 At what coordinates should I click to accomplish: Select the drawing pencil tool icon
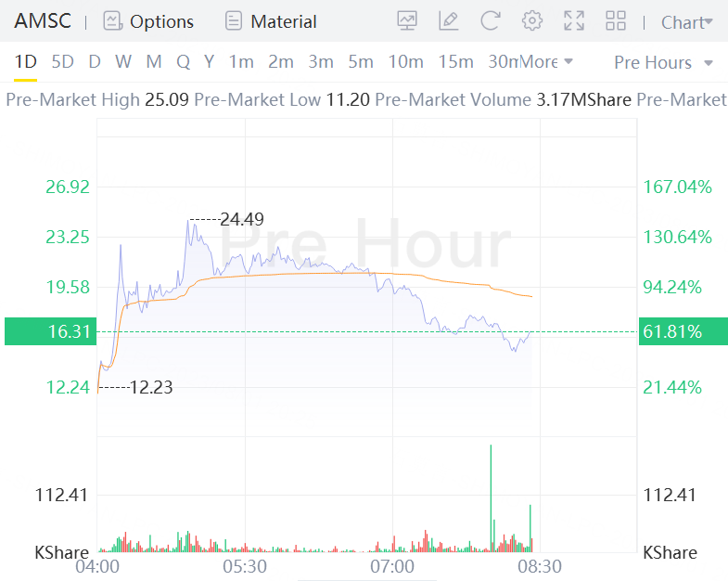point(449,21)
